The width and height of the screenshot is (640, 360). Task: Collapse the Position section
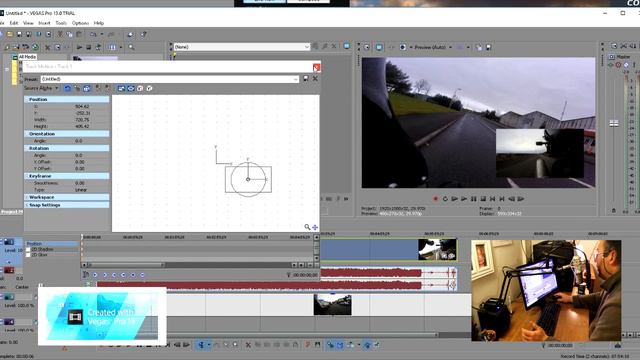(x=67, y=99)
